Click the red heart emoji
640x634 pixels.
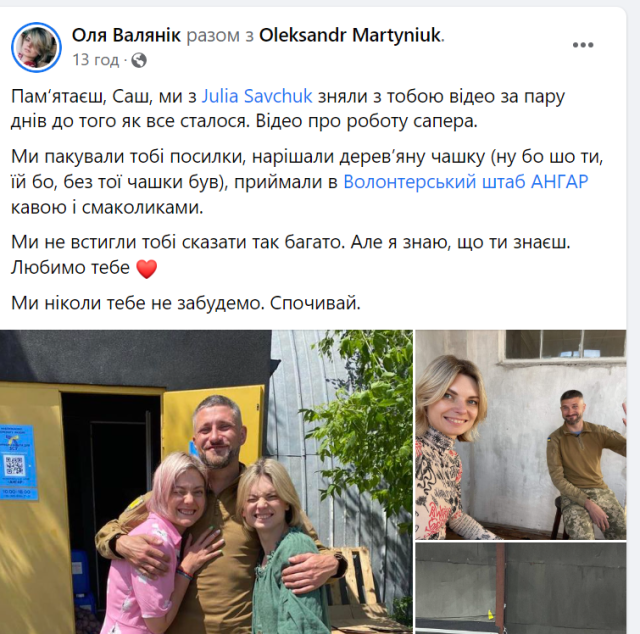[146, 269]
